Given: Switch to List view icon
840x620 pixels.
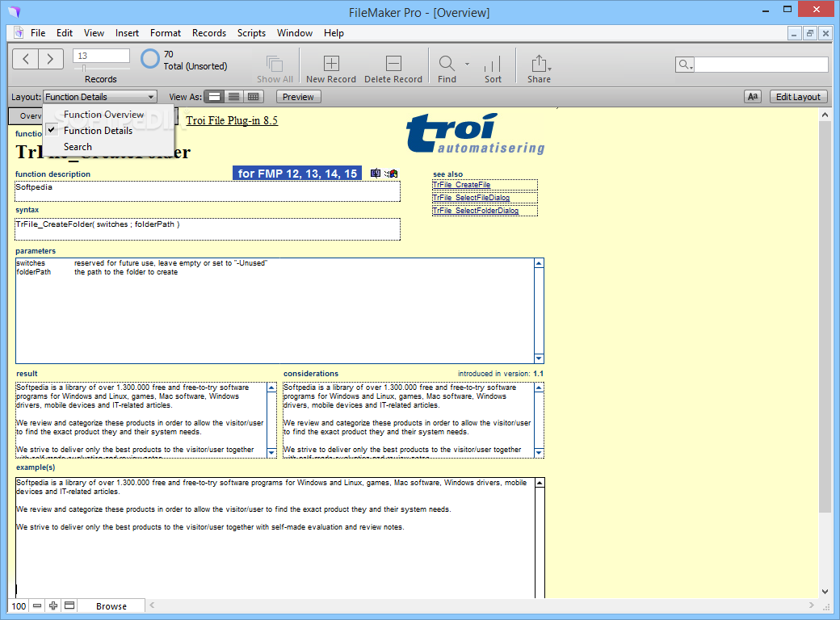Looking at the screenshot, I should [233, 97].
